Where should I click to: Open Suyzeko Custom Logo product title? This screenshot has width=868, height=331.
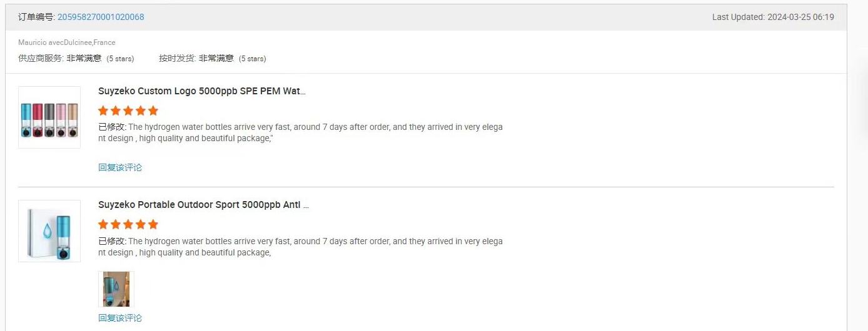202,91
